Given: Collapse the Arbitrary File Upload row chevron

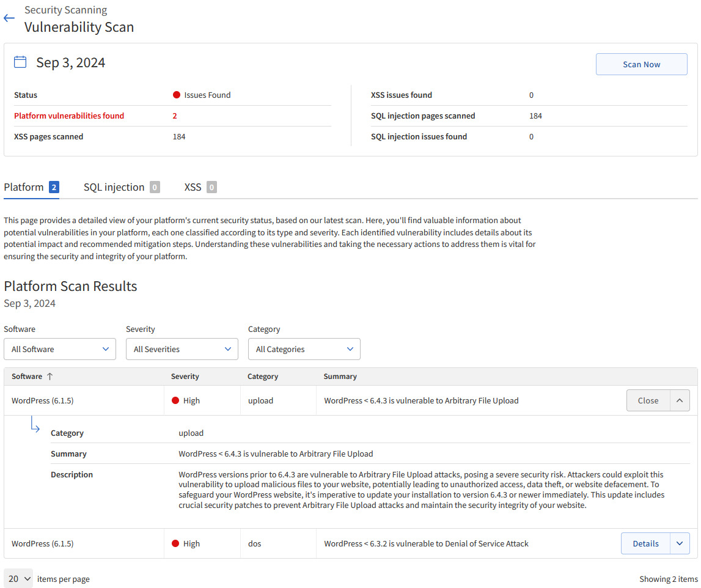Looking at the screenshot, I should 680,401.
